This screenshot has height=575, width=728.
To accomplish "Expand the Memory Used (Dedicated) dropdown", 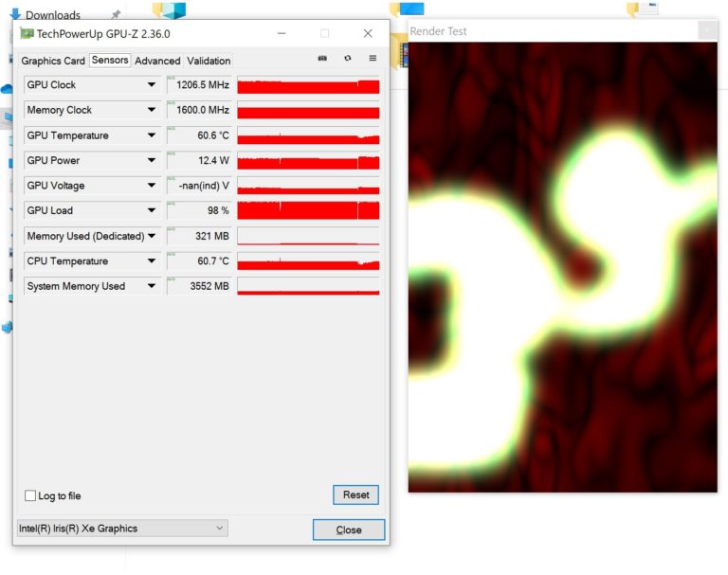I will click(x=151, y=236).
